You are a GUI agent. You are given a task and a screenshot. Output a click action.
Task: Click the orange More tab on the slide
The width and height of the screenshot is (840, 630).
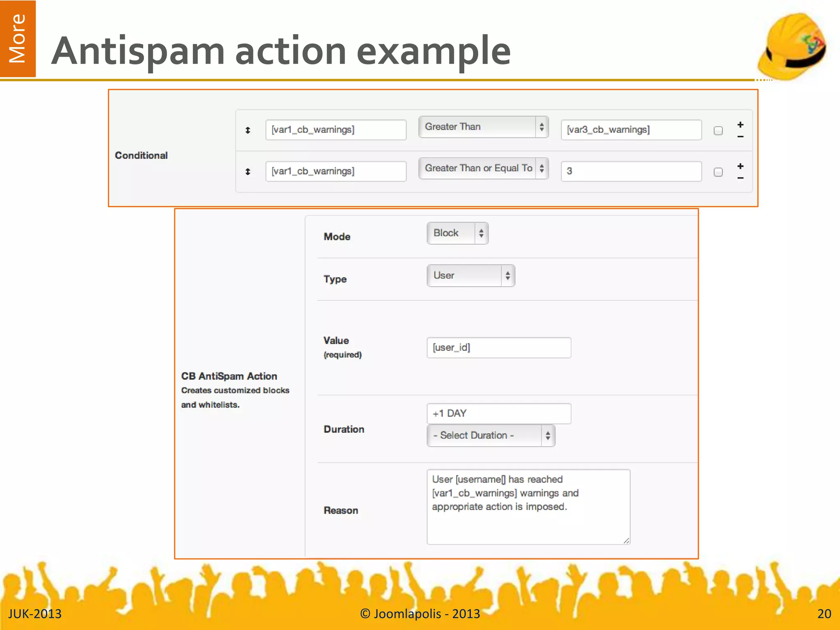[x=18, y=39]
